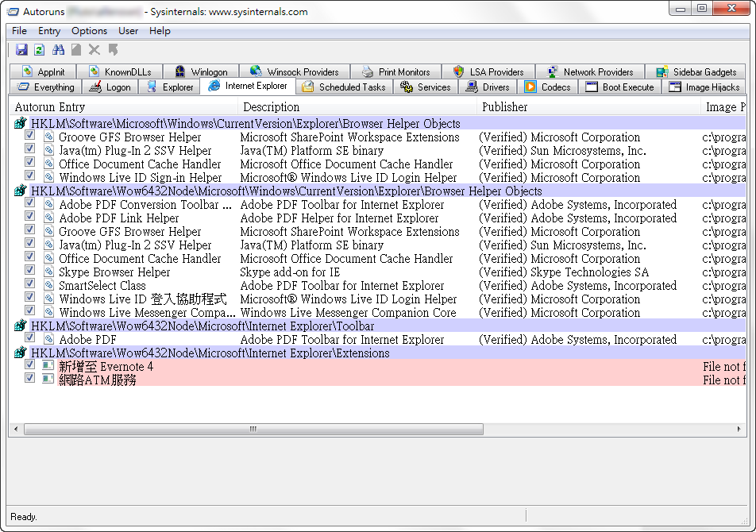Open the Help menu
This screenshot has width=756, height=532.
[x=160, y=31]
